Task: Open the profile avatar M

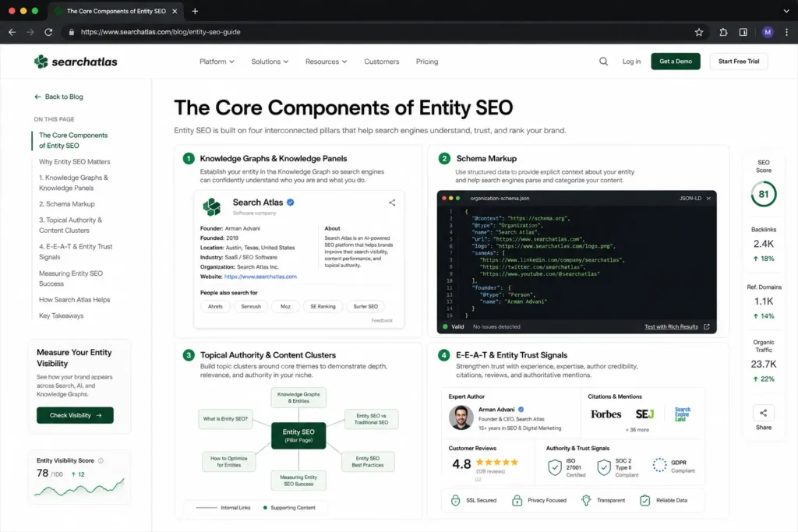Action: click(768, 32)
